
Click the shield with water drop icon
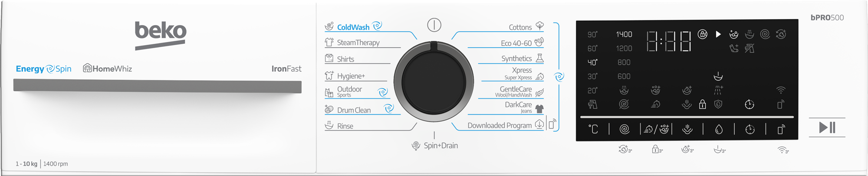pyautogui.click(x=718, y=104)
